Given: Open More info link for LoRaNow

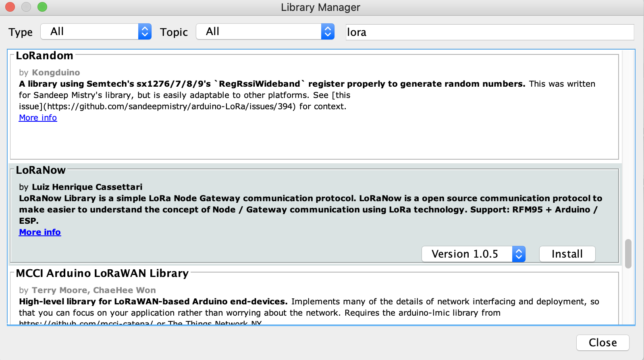Looking at the screenshot, I should coord(40,232).
